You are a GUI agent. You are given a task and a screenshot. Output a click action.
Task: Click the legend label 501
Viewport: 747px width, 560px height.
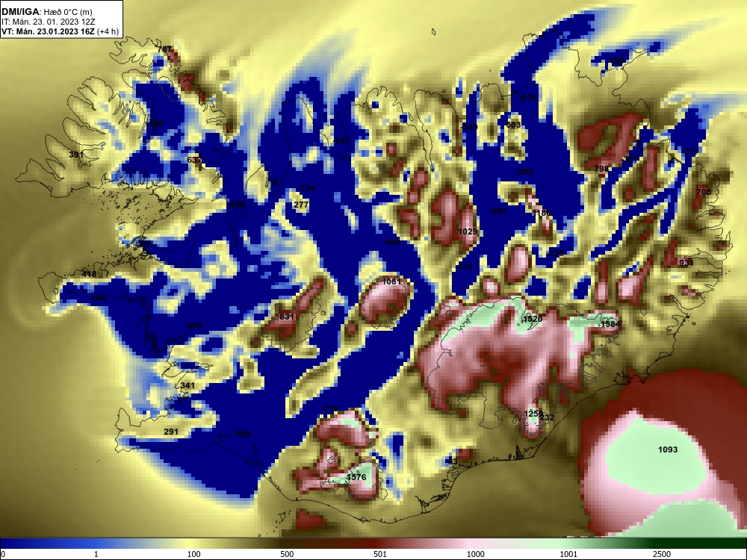pos(380,554)
